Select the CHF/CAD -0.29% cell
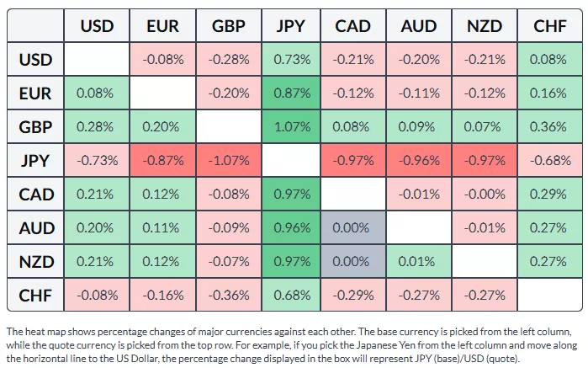The height and width of the screenshot is (368, 588). pos(353,296)
